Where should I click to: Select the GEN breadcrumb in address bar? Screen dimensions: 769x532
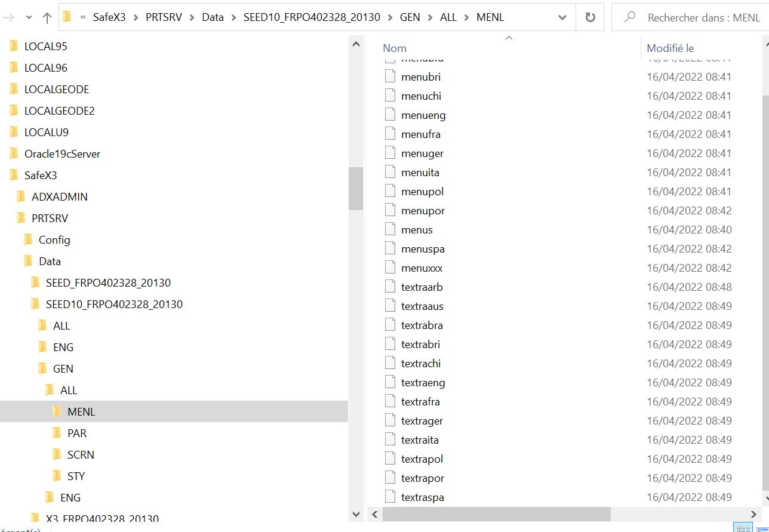pos(410,17)
